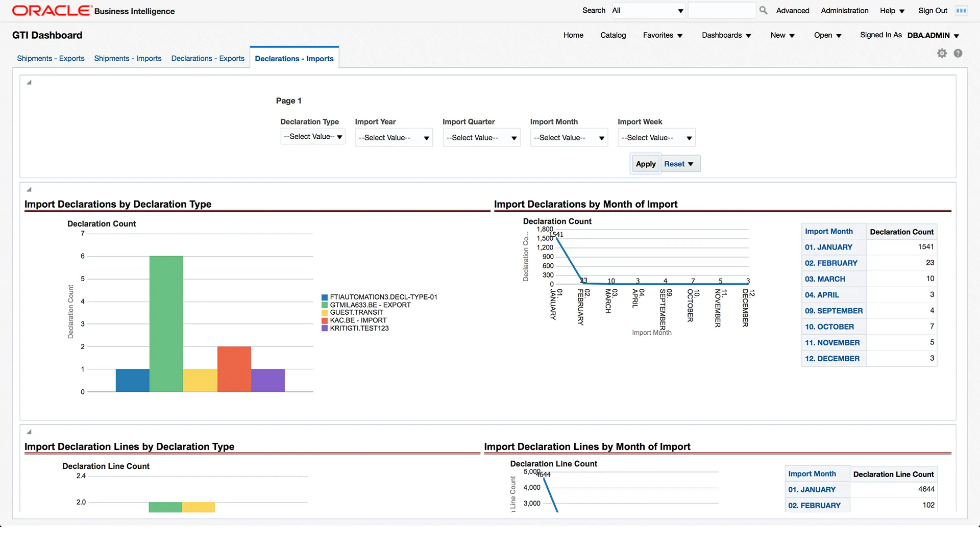Click the Reset button
This screenshot has height=551, width=980.
(675, 164)
